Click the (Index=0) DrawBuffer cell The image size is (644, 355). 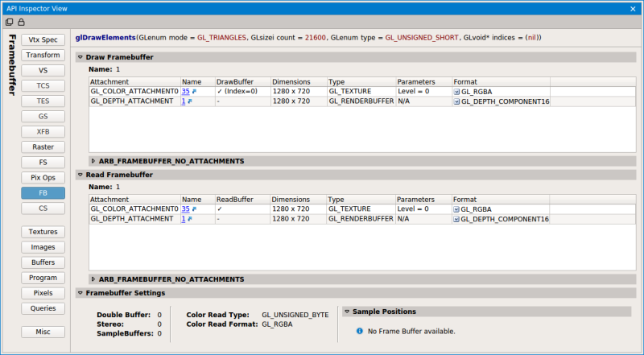coord(243,92)
